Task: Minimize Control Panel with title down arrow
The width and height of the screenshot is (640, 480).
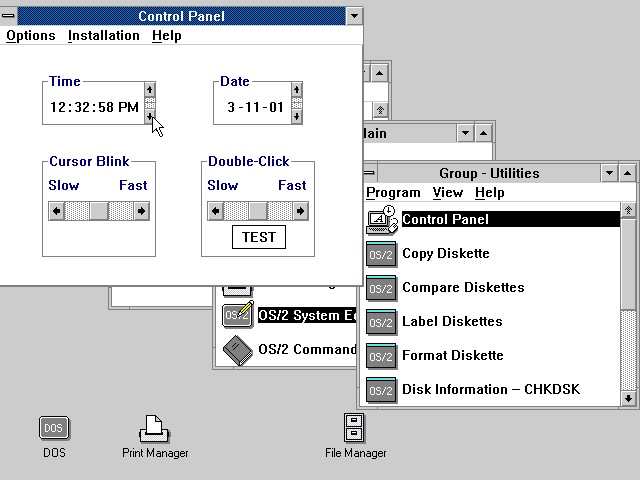Action: pyautogui.click(x=354, y=16)
